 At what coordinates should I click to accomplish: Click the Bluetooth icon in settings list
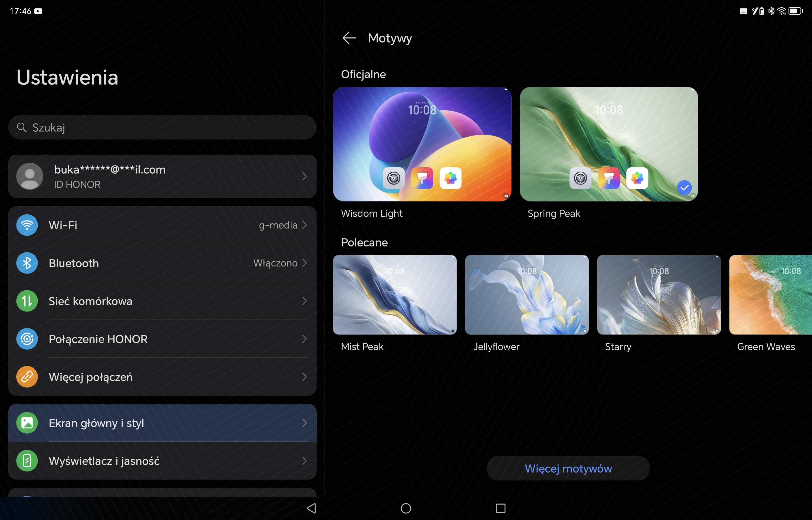(27, 263)
